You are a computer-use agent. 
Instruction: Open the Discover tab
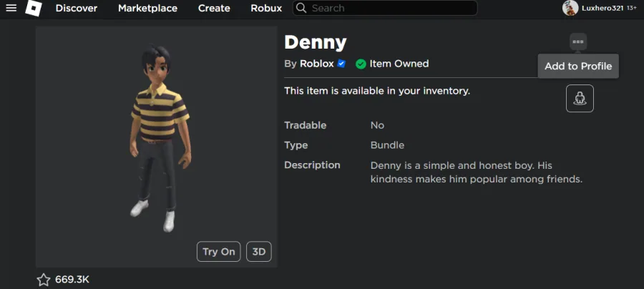tap(77, 8)
